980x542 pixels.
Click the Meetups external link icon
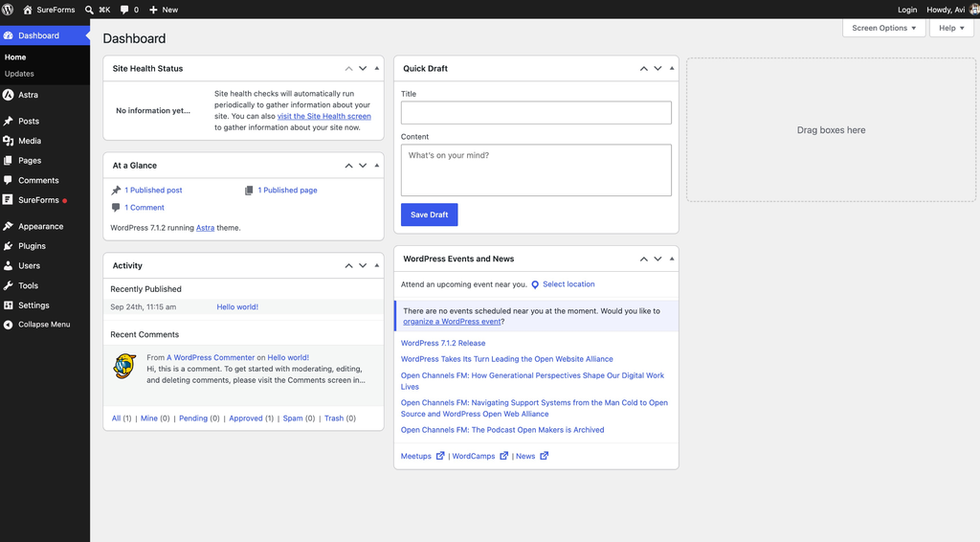pos(440,456)
